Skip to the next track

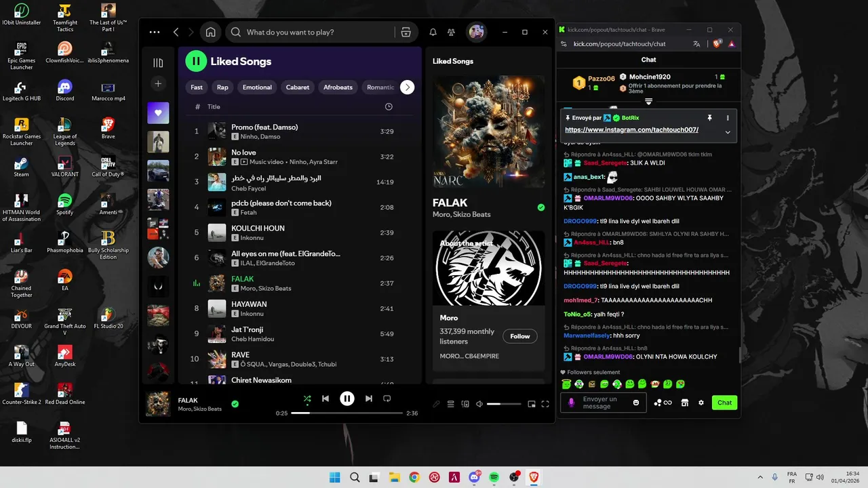(368, 399)
